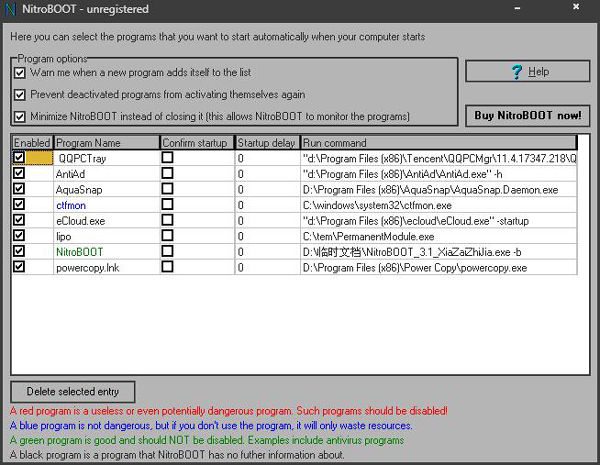Click ctfmon.exe run command path
This screenshot has width=600, height=465.
[377, 206]
